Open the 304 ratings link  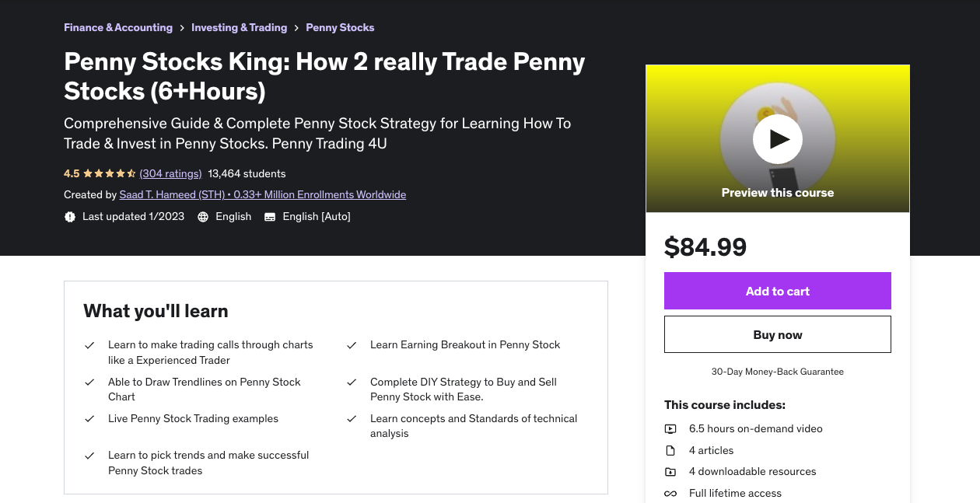pos(170,173)
